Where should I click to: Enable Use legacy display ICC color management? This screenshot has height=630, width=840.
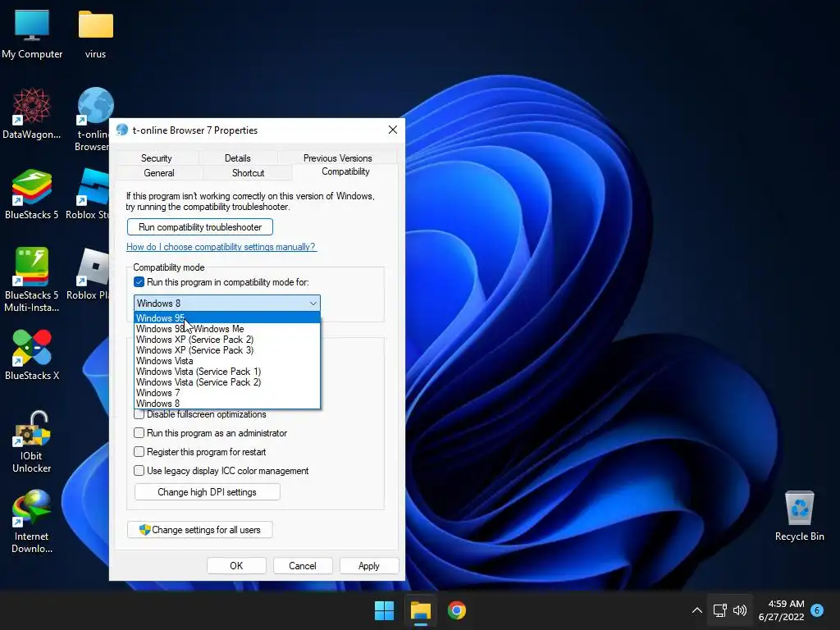pos(139,470)
